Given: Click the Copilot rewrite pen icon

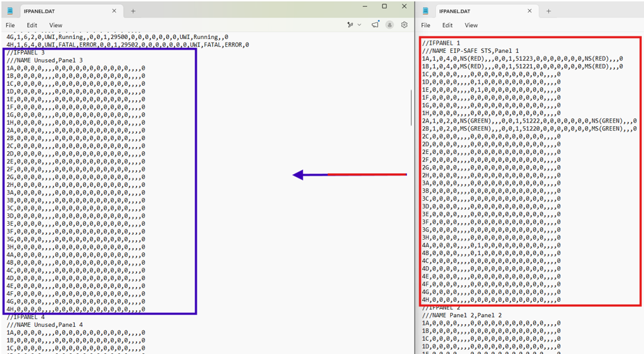Looking at the screenshot, I should click(350, 25).
